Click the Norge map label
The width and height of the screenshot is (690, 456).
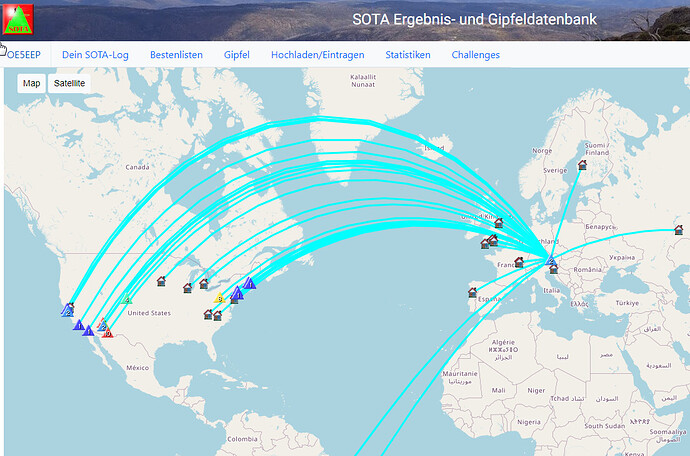[x=542, y=151]
